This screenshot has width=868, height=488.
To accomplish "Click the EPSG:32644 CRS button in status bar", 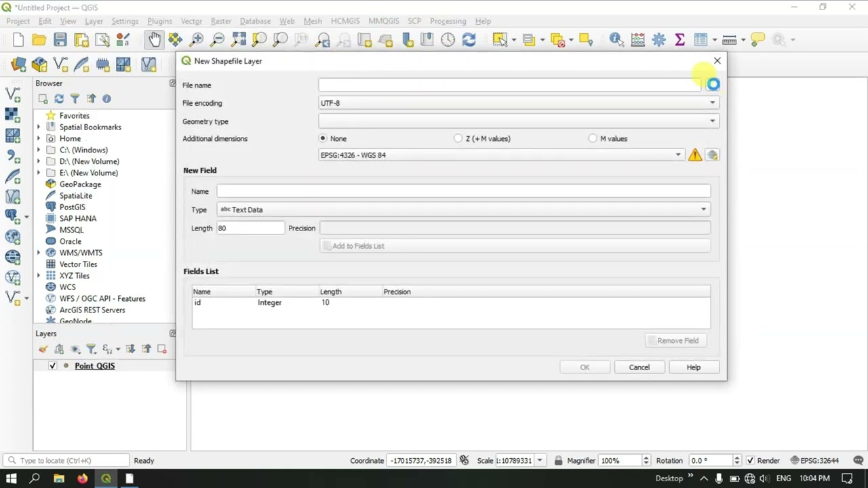I will [814, 461].
